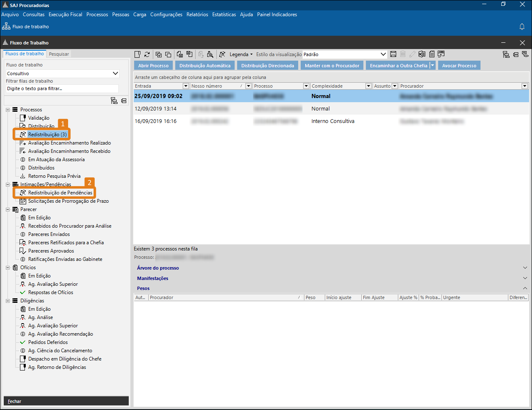The height and width of the screenshot is (410, 532).
Task: Click the magnifier search icon in toolbar
Action: point(210,54)
